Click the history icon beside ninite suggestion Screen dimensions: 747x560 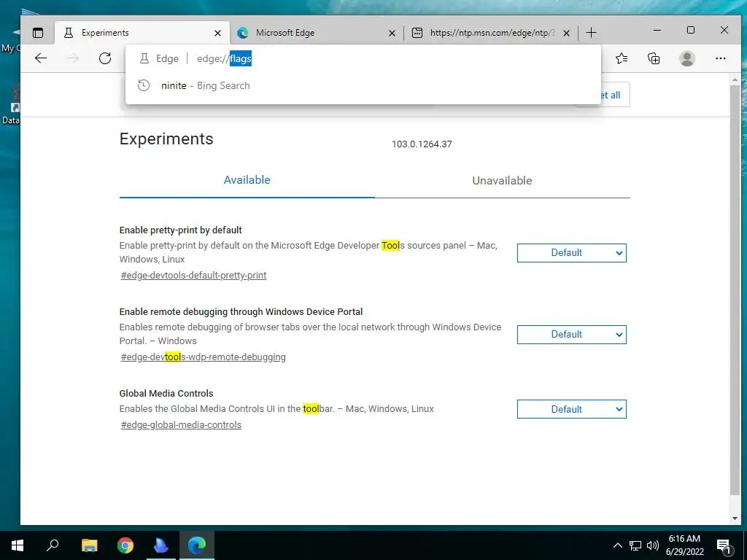coord(144,86)
